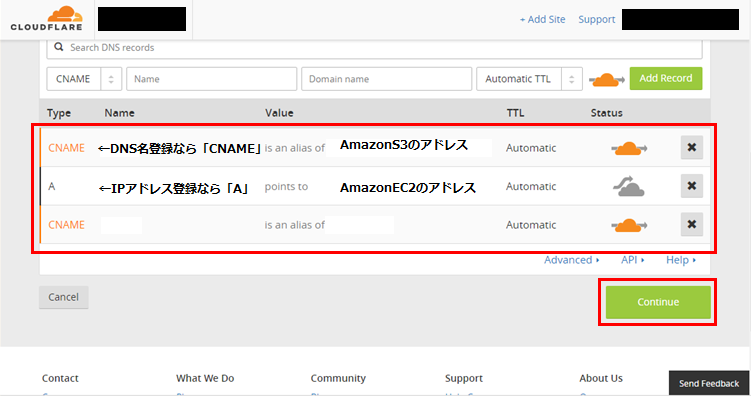Click the Name column header

point(119,113)
